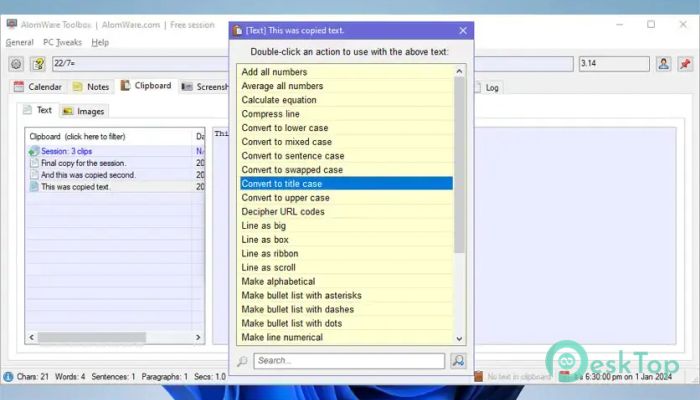Toggle the red pushpin icon
Screen dimensions: 700x400
tap(685, 64)
